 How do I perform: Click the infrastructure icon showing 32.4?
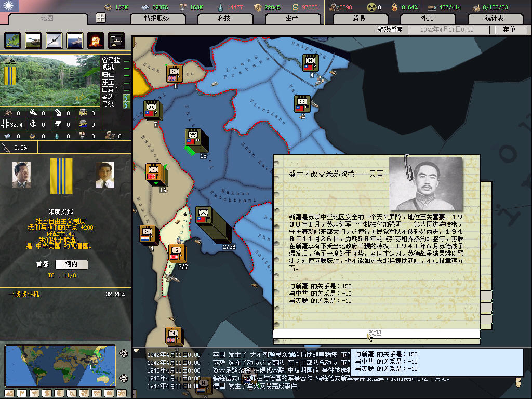click(x=5, y=124)
